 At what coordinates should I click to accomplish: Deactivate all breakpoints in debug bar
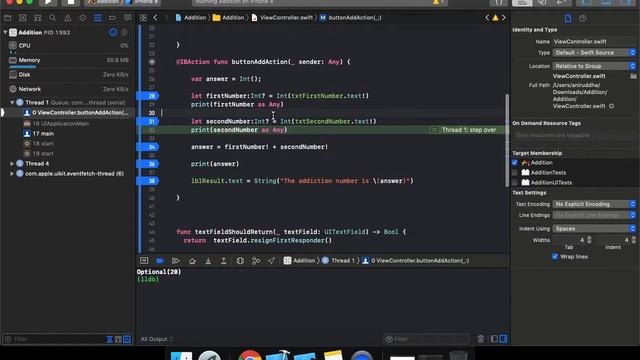(160, 260)
